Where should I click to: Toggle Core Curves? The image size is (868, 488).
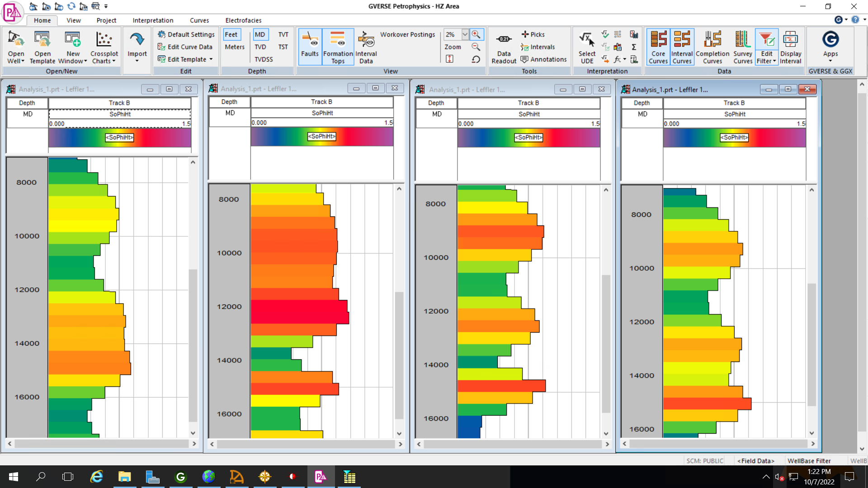658,47
